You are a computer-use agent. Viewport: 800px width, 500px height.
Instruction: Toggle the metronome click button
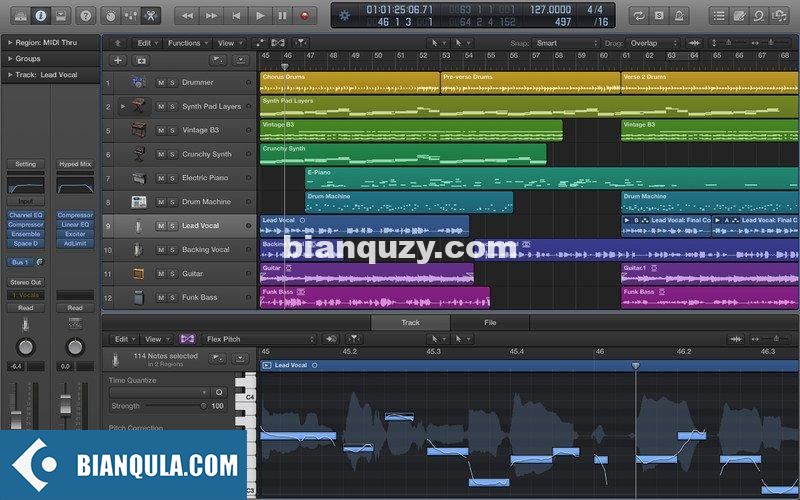pyautogui.click(x=679, y=16)
